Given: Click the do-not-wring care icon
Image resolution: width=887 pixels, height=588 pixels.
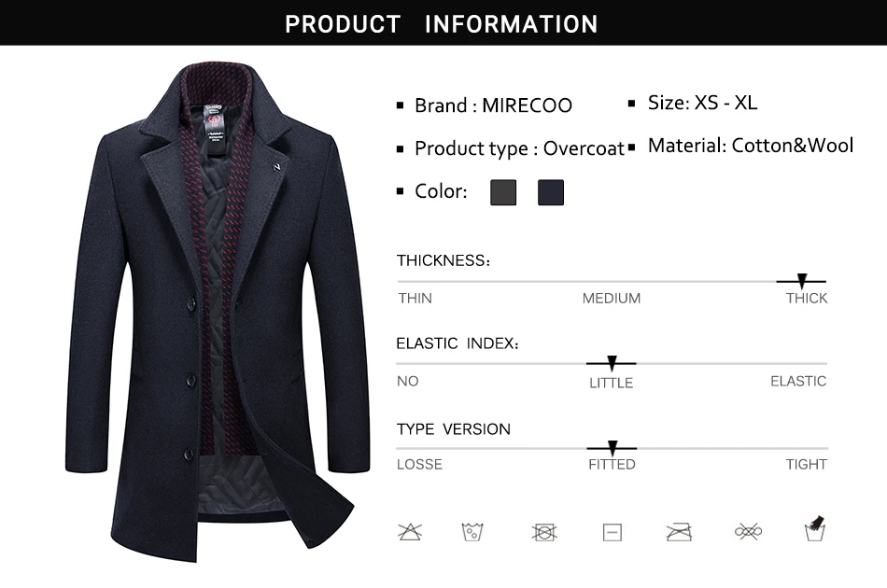Looking at the screenshot, I should pyautogui.click(x=748, y=531).
